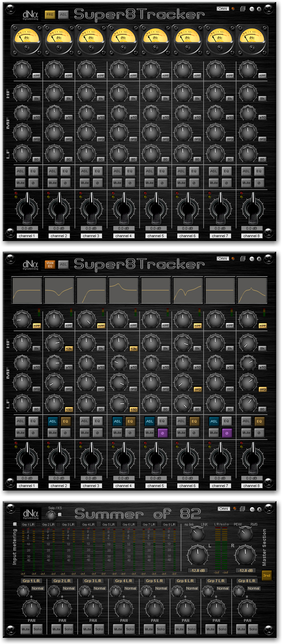Click channel 6 name field in EQ-curve Super8Tracker
This screenshot has height=644, width=282.
[188, 486]
